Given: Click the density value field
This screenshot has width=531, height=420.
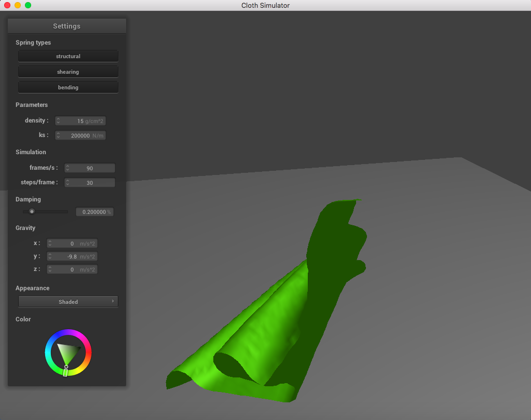Looking at the screenshot, I should [x=80, y=121].
